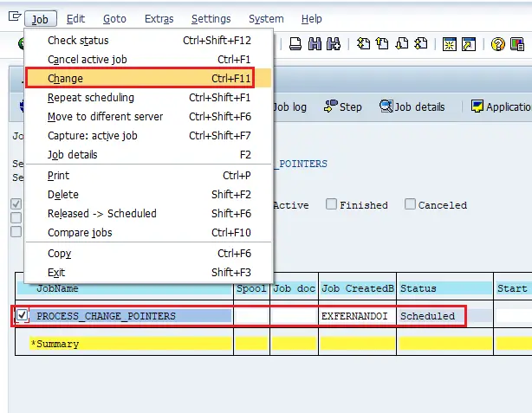
Task: Open the Settings menu
Action: click(211, 19)
